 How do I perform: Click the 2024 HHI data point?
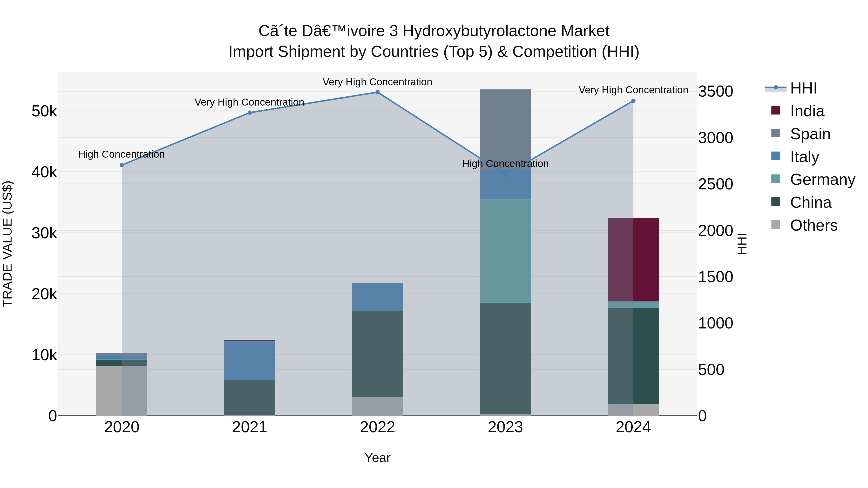pyautogui.click(x=633, y=101)
